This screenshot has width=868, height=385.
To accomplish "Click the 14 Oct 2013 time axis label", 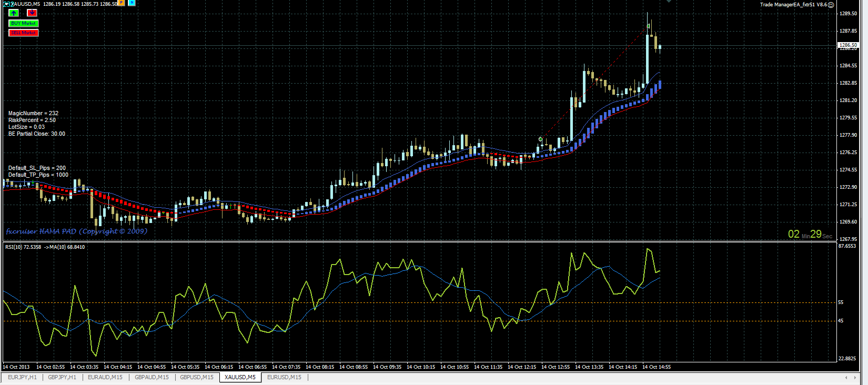I will pos(16,367).
